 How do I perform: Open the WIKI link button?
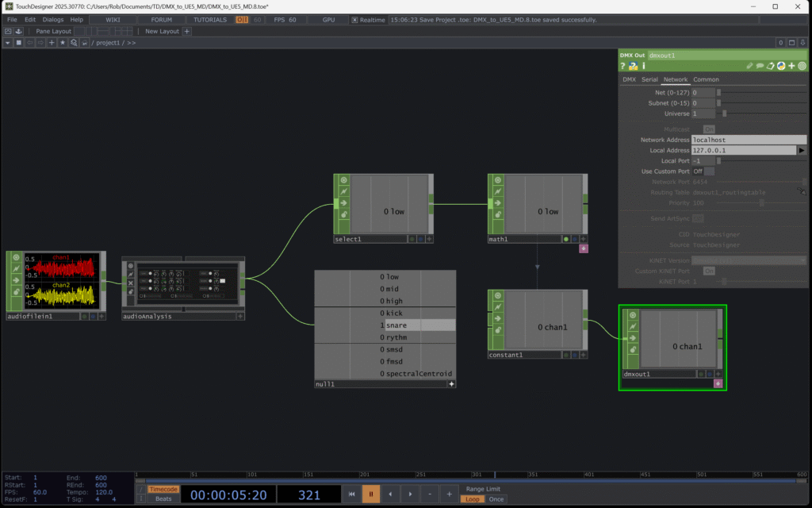click(113, 20)
